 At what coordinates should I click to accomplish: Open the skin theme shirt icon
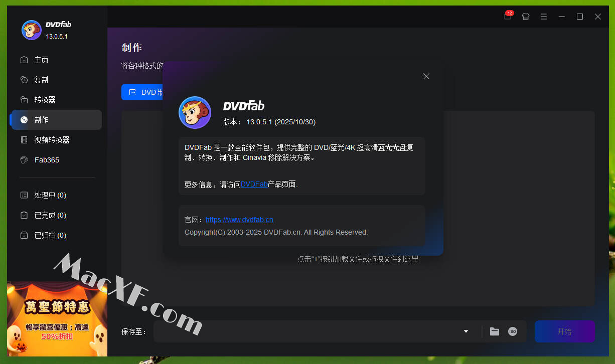coord(525,17)
